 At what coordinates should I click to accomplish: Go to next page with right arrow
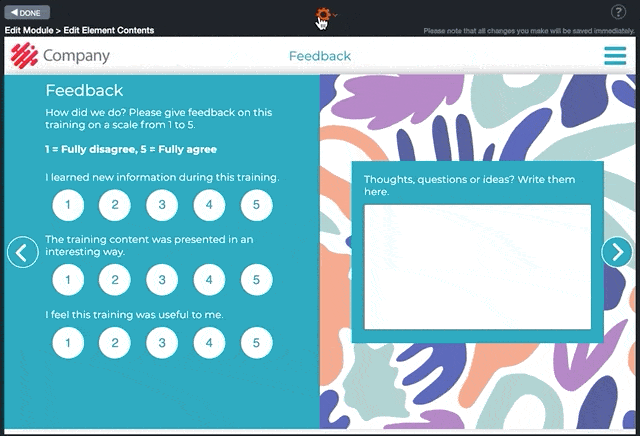coord(617,252)
